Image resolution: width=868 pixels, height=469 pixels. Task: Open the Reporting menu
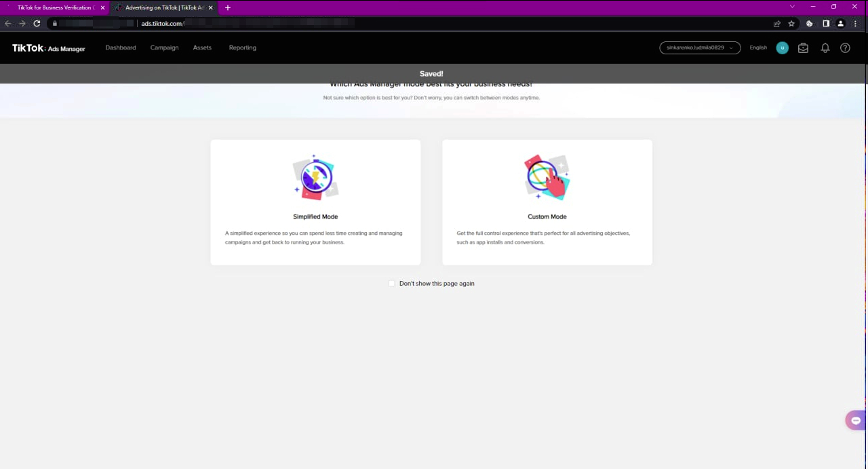point(242,48)
